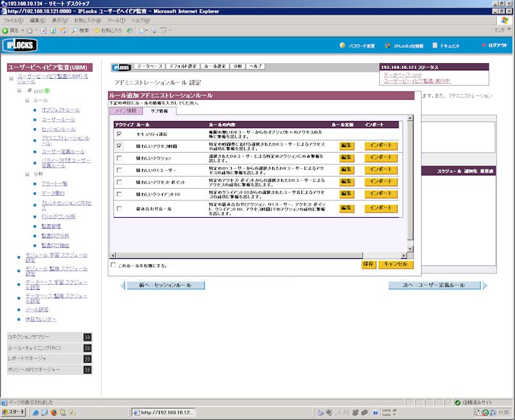Switch to メイン情報 tab
This screenshot has width=515, height=420.
point(126,111)
